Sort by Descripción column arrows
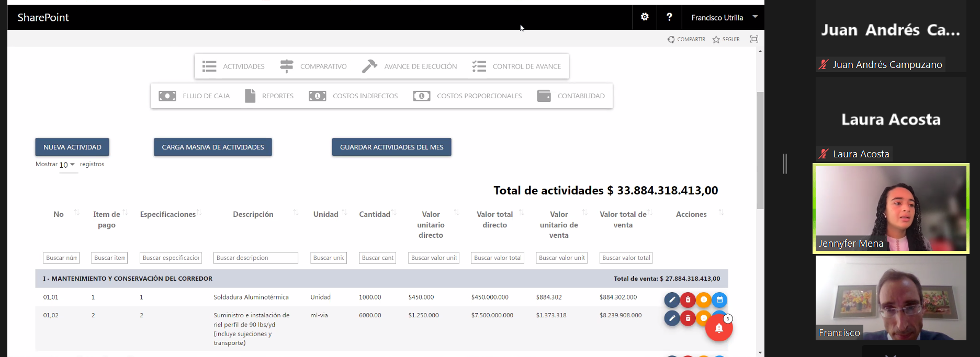Viewport: 980px width, 357px height. [x=296, y=212]
